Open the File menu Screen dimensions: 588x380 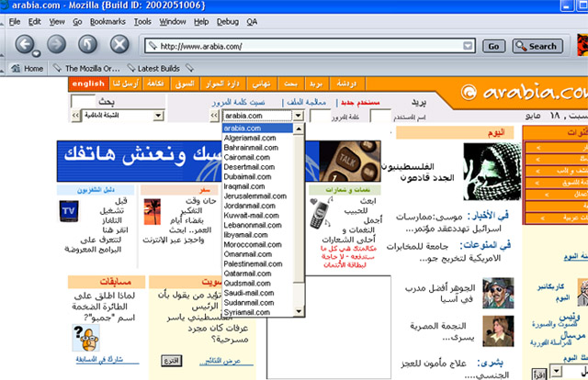click(x=15, y=22)
